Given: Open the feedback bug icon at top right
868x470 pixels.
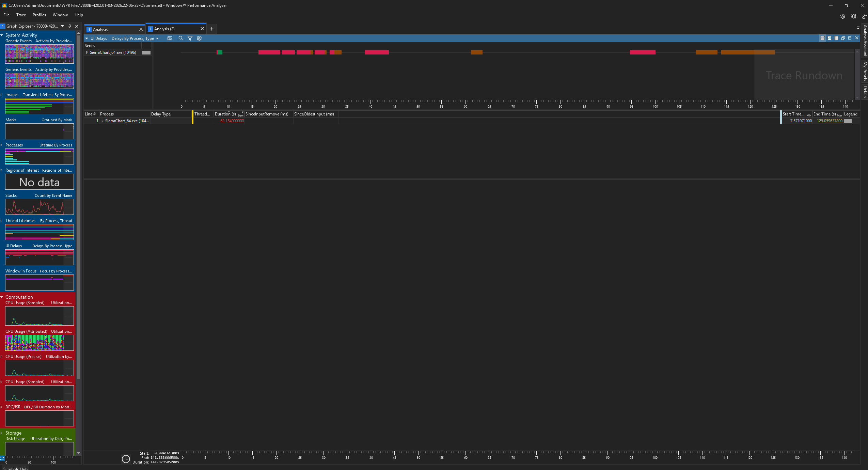Looking at the screenshot, I should [853, 16].
